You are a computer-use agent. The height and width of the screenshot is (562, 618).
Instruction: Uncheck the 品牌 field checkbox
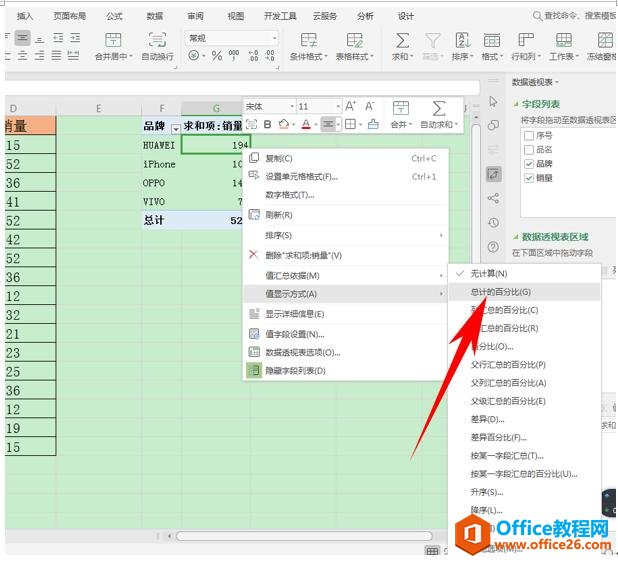(x=529, y=164)
